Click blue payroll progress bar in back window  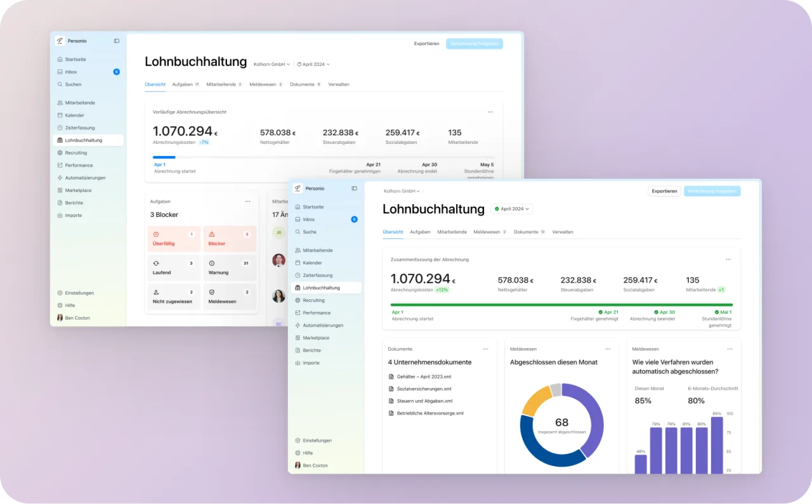tap(164, 157)
